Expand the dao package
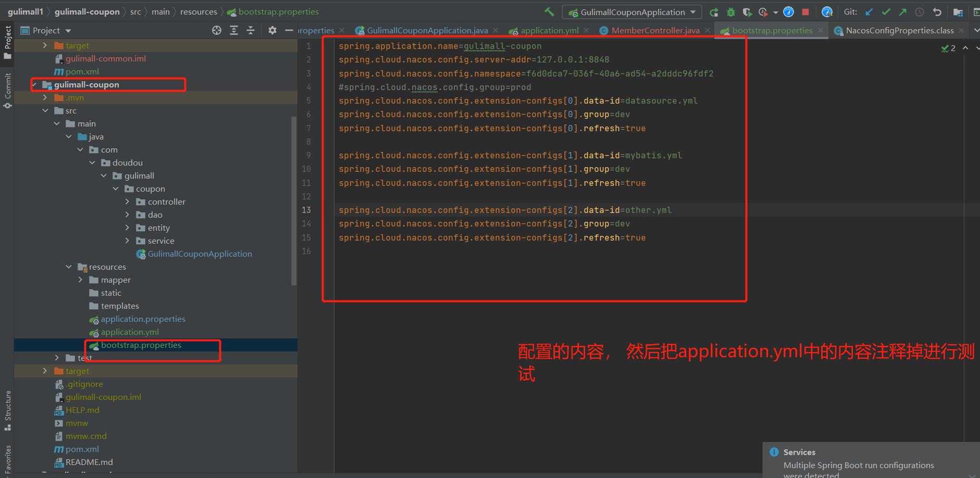980x478 pixels. click(127, 215)
